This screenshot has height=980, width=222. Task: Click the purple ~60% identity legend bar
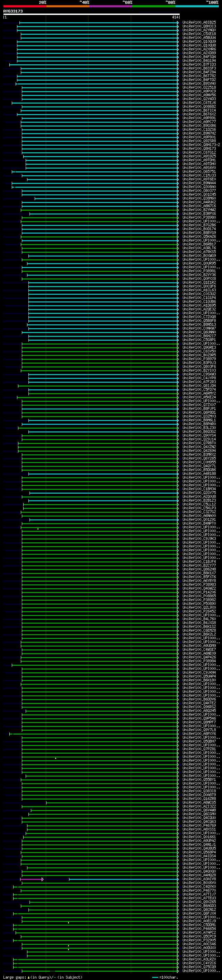111,6
